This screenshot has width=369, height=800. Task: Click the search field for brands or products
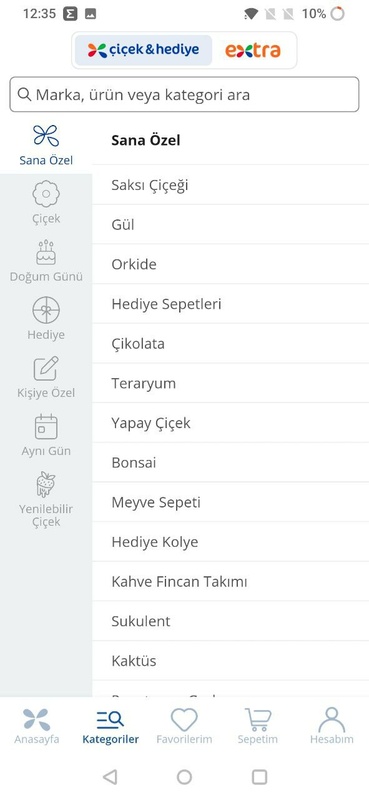[x=184, y=94]
